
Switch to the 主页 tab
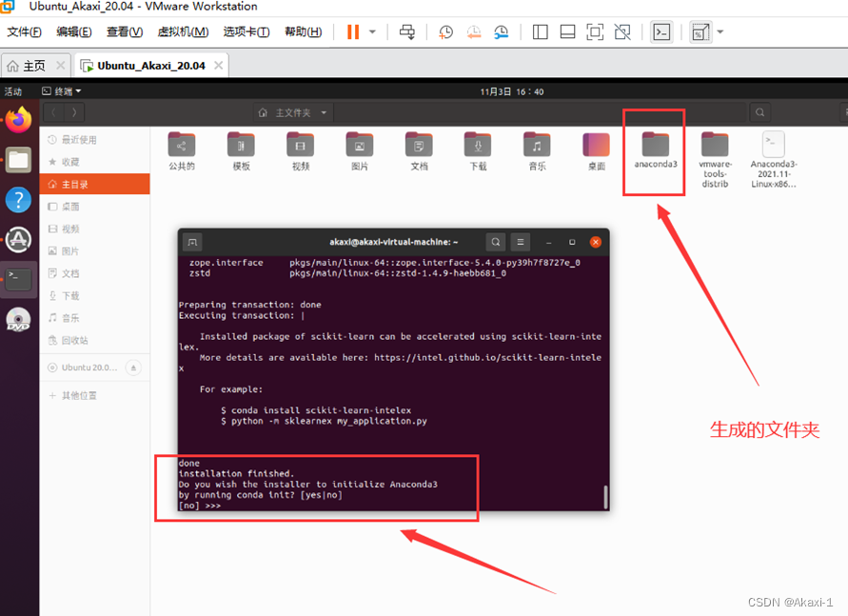pyautogui.click(x=34, y=66)
